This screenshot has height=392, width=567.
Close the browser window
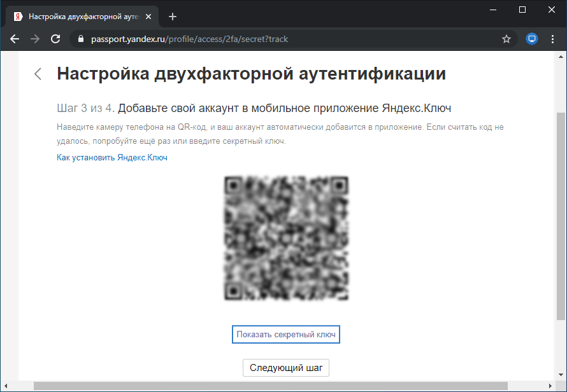click(552, 10)
